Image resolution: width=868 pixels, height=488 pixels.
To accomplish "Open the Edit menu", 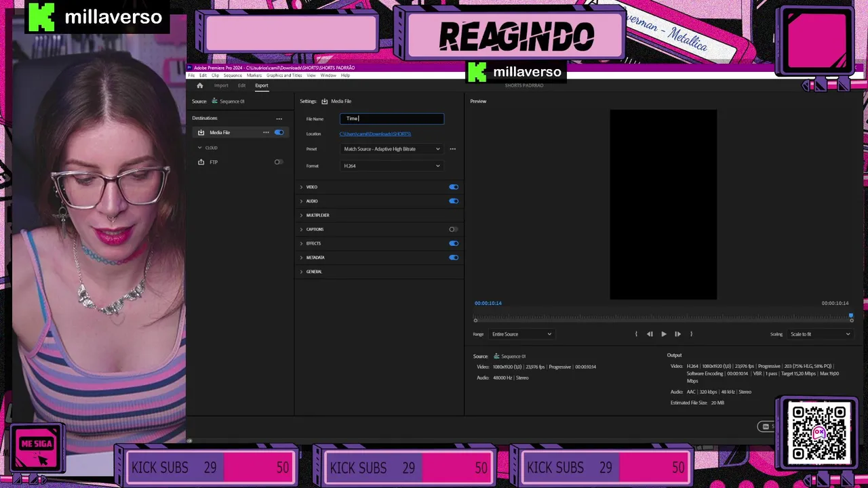I will click(203, 75).
